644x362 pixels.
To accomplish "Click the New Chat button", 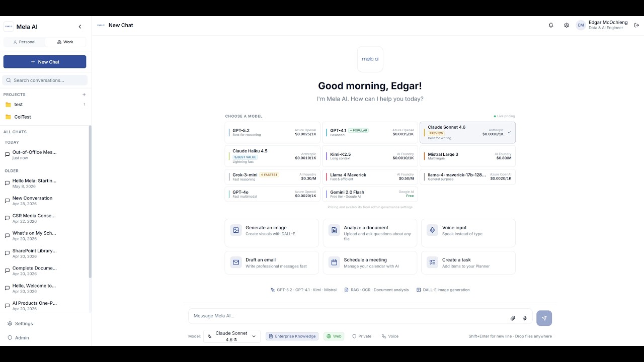I will click(45, 62).
